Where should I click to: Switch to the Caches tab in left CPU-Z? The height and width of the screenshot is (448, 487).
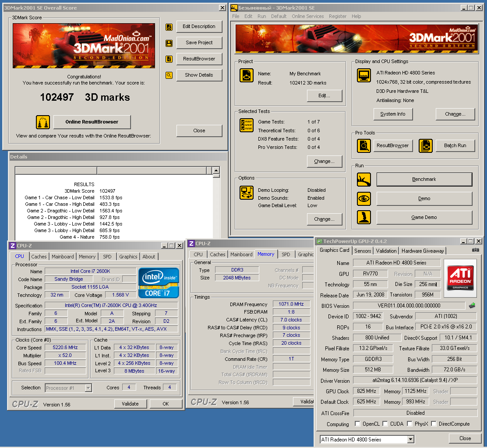pos(39,257)
